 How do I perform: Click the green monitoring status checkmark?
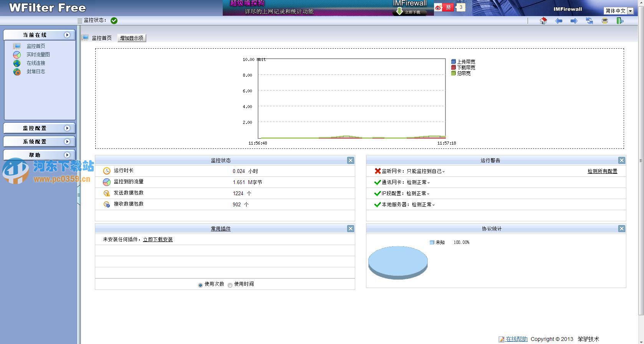pyautogui.click(x=114, y=21)
